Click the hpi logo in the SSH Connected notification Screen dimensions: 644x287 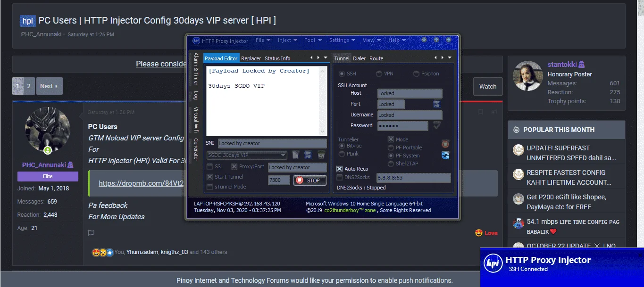click(494, 263)
